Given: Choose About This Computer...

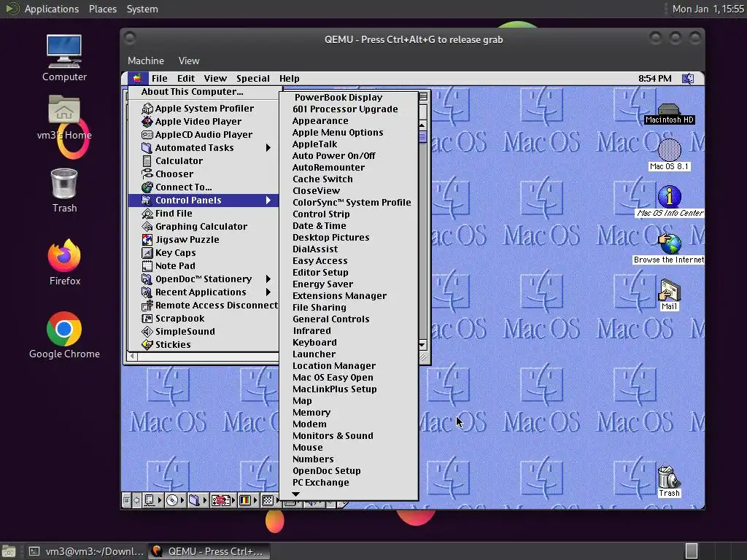Looking at the screenshot, I should click(204, 92).
